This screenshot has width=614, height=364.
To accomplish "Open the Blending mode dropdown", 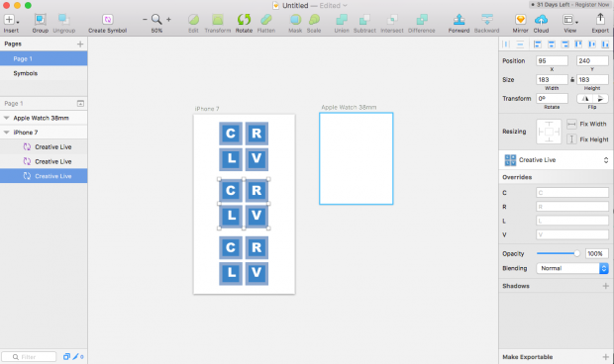I will point(572,268).
